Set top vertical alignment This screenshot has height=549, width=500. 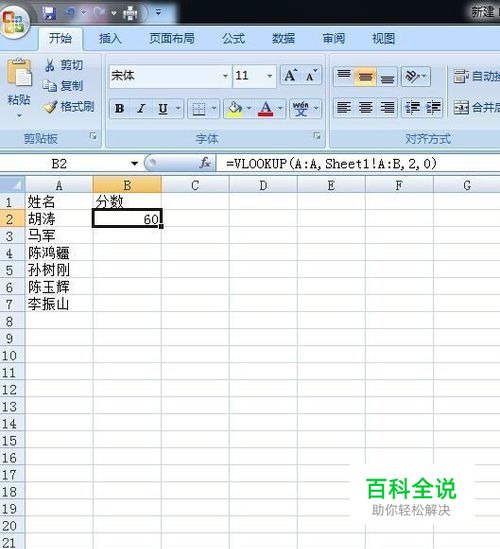344,75
